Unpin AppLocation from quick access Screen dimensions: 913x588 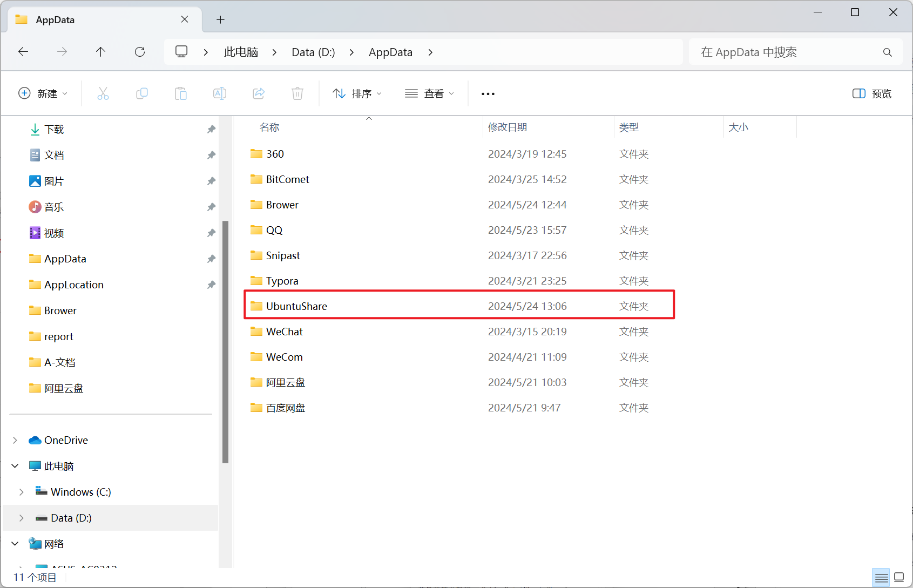point(211,285)
